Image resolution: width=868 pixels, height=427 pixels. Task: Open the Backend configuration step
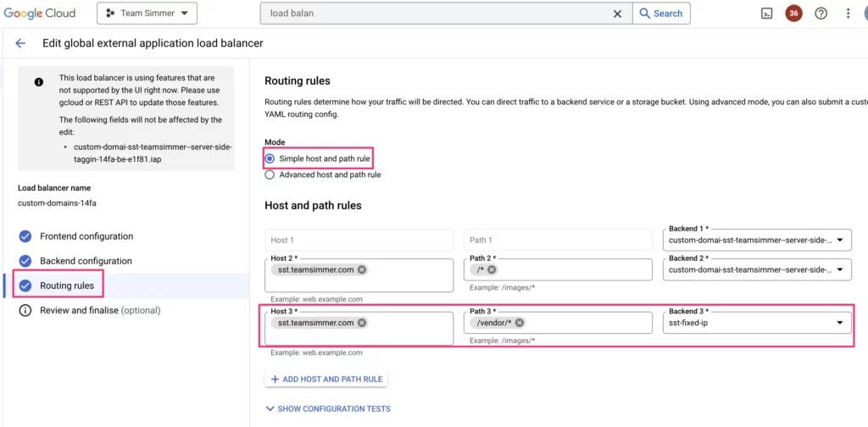[x=86, y=261]
